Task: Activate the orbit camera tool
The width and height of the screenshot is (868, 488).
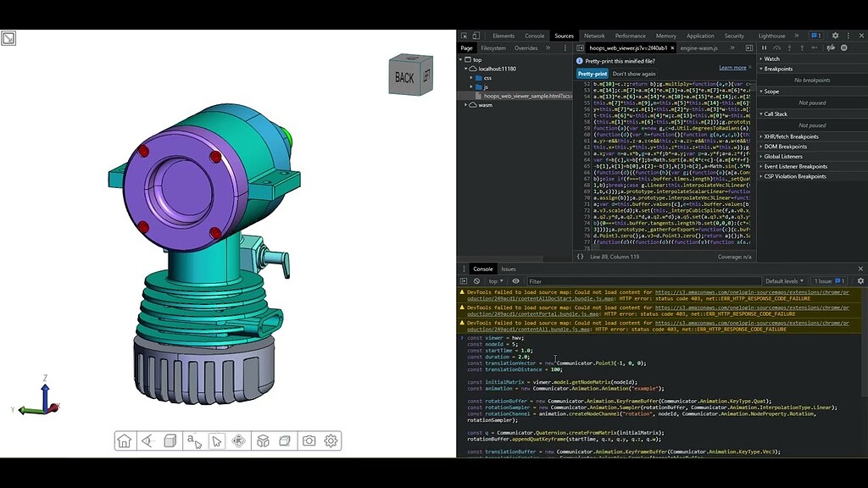Action: [x=240, y=441]
